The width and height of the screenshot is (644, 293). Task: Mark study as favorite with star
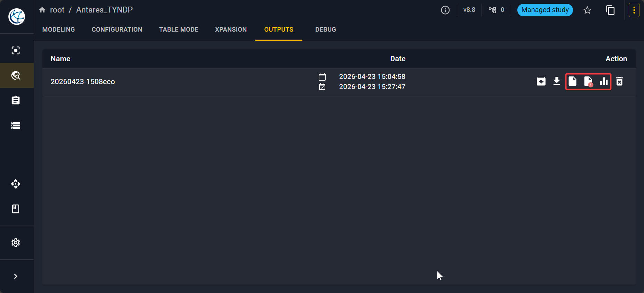coord(587,10)
